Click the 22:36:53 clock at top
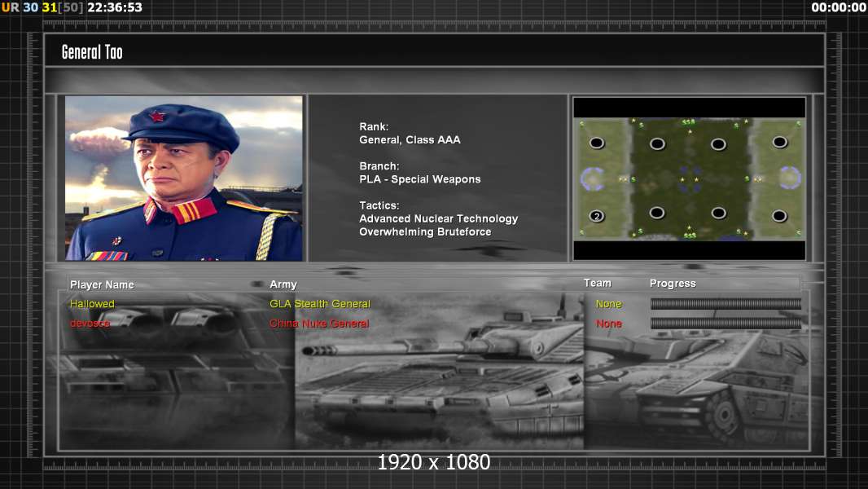This screenshot has width=868, height=489. (x=115, y=7)
